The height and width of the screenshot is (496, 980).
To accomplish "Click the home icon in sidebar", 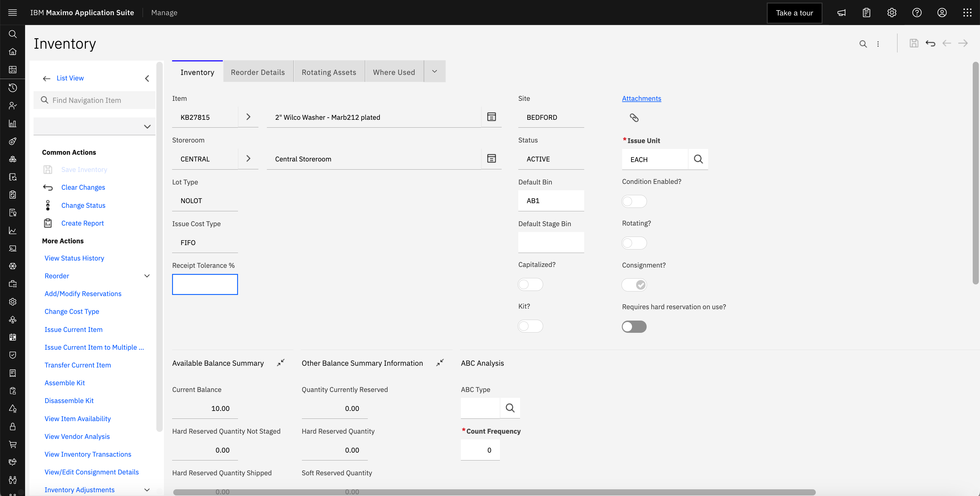I will pyautogui.click(x=13, y=52).
